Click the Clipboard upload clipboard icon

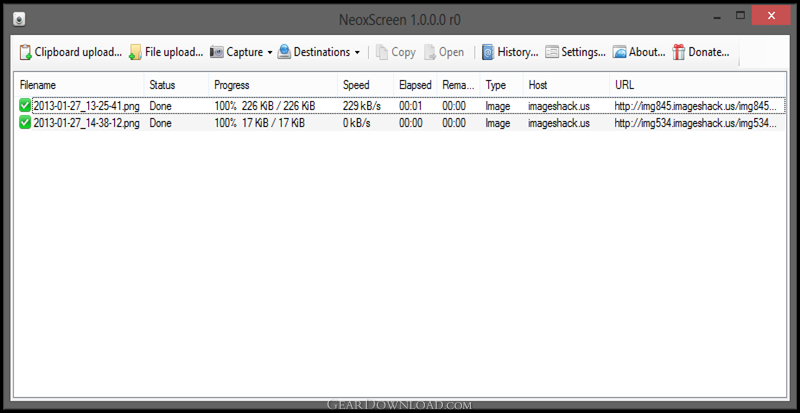click(x=26, y=52)
